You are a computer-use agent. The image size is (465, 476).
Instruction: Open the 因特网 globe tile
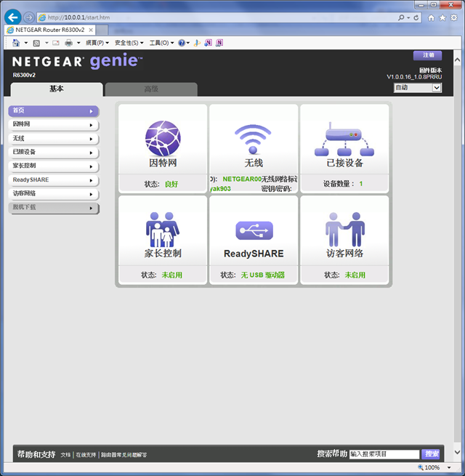163,148
